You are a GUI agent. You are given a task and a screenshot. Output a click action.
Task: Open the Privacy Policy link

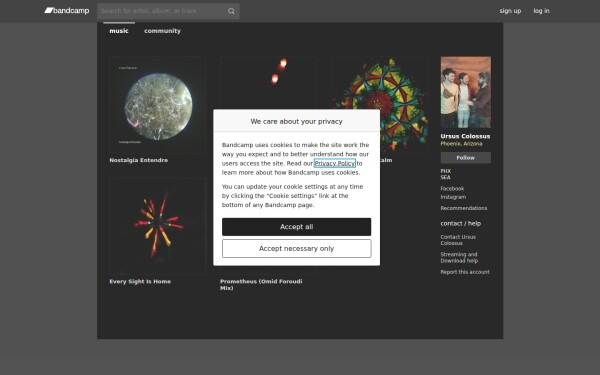click(334, 163)
